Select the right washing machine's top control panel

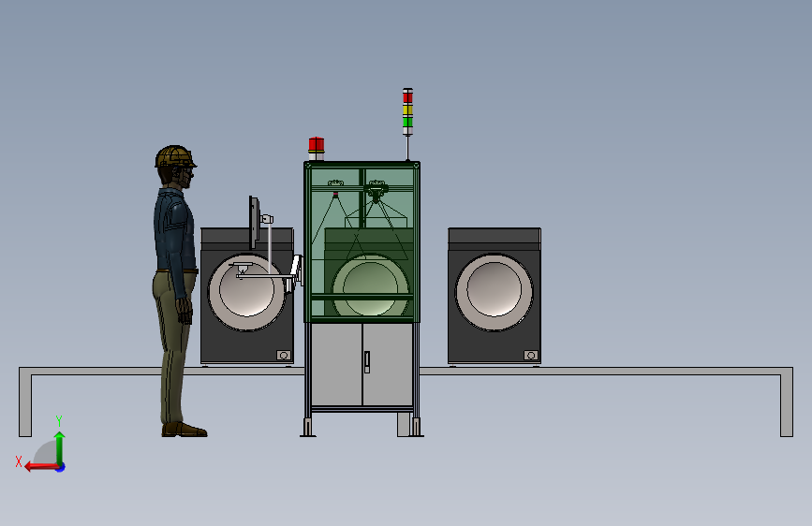pos(495,236)
